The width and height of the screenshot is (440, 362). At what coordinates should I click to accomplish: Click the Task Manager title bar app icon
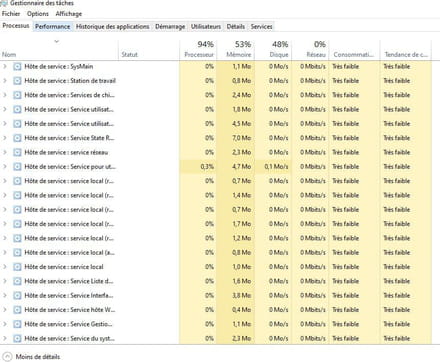[x=3, y=3]
